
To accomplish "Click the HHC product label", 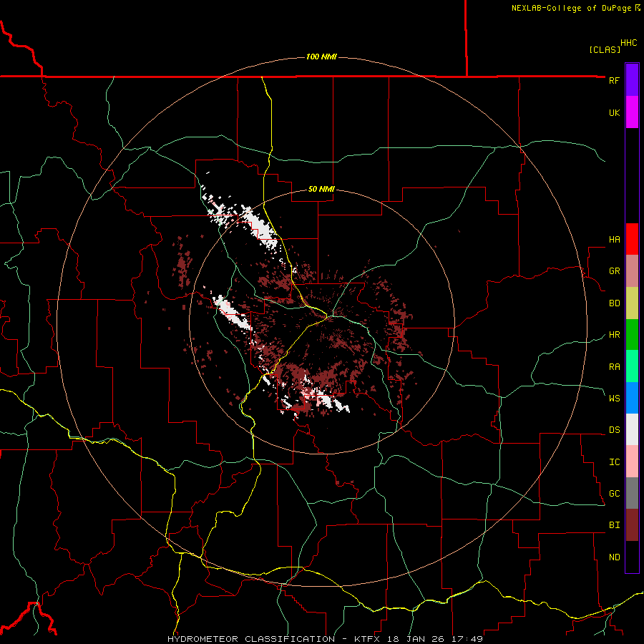I will (628, 43).
